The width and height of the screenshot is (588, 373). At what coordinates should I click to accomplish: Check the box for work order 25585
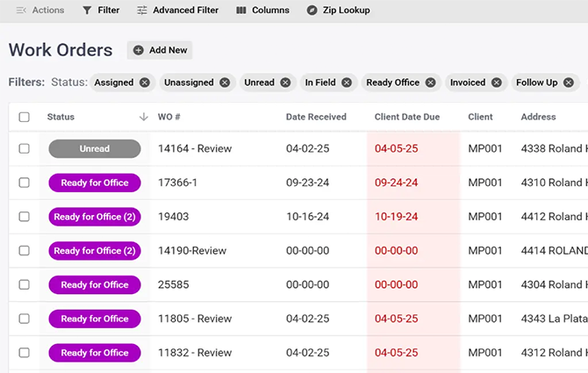[x=24, y=284]
